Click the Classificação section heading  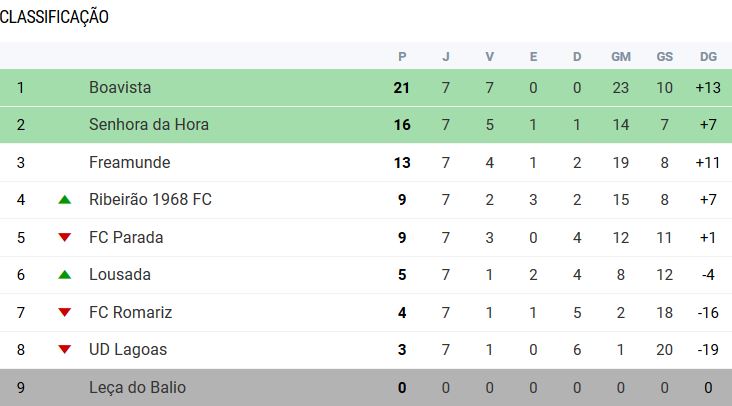click(x=54, y=17)
